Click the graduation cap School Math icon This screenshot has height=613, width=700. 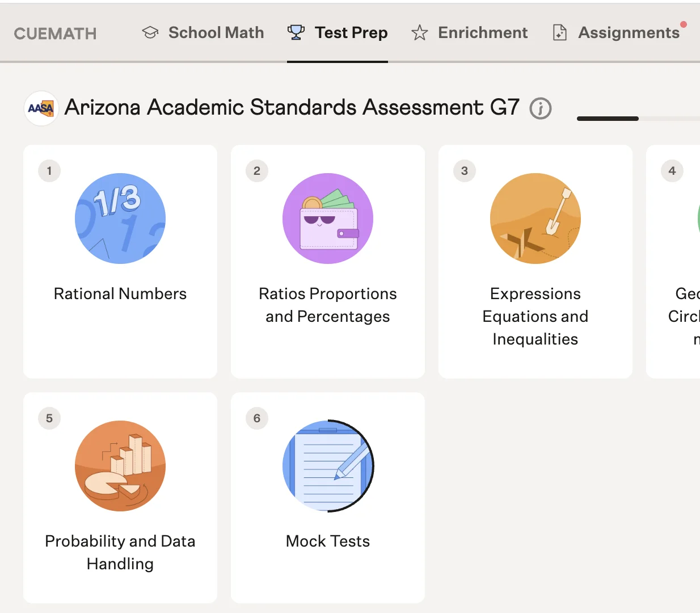[150, 33]
